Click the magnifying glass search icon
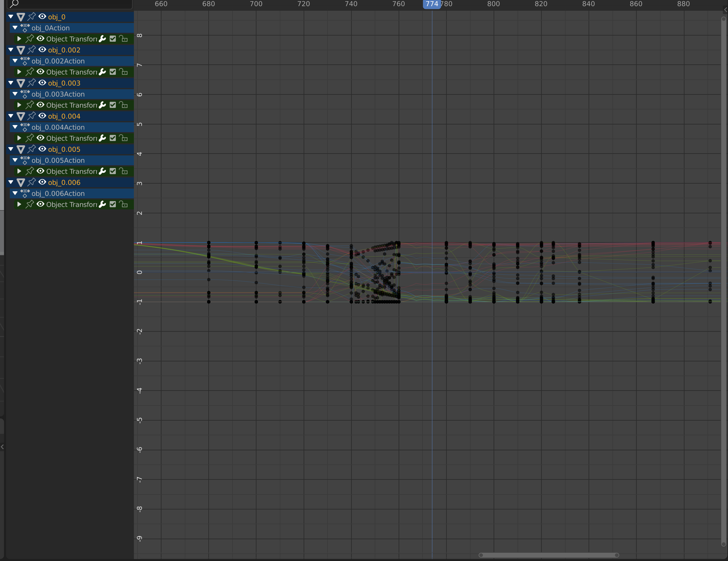This screenshot has height=561, width=728. point(14,4)
